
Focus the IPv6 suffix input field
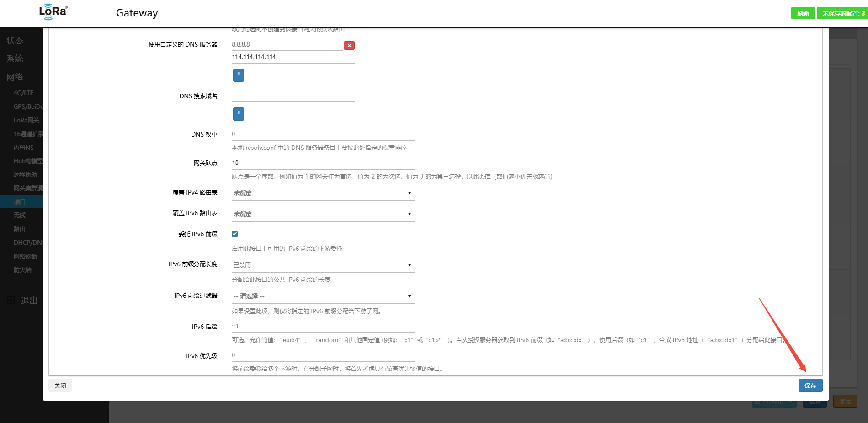(322, 326)
